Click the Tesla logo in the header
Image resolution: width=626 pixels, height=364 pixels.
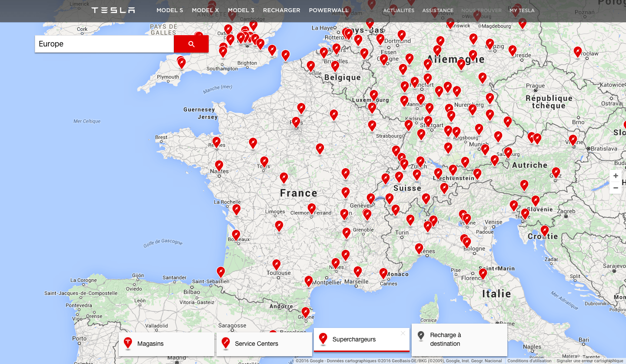click(x=113, y=10)
